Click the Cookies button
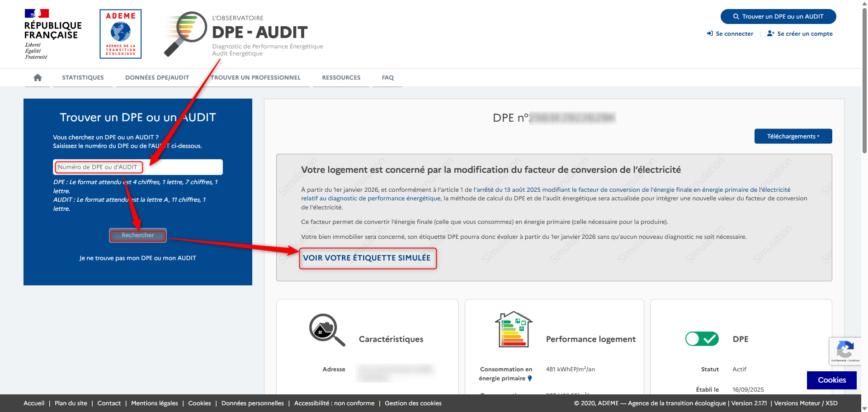This screenshot has height=412, width=868. click(x=831, y=380)
